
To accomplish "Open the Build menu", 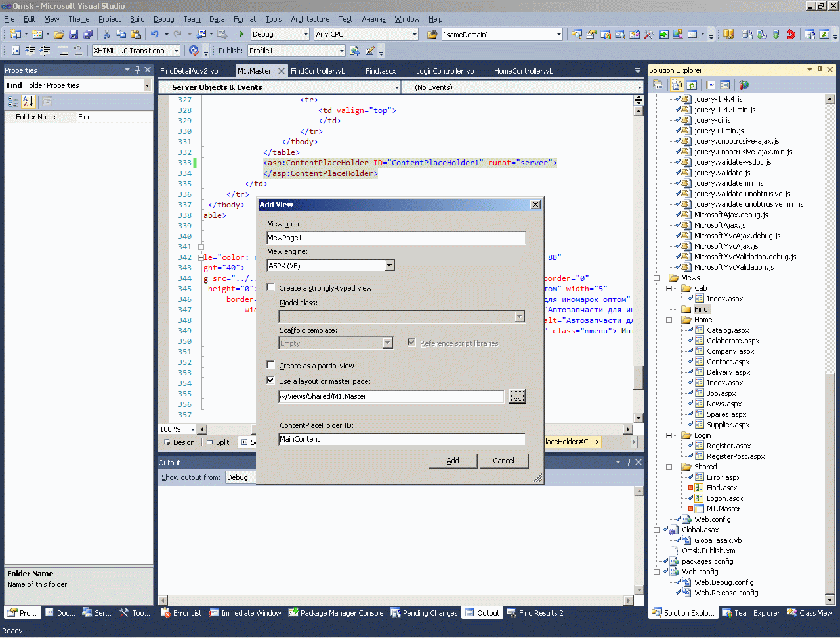I will tap(137, 19).
